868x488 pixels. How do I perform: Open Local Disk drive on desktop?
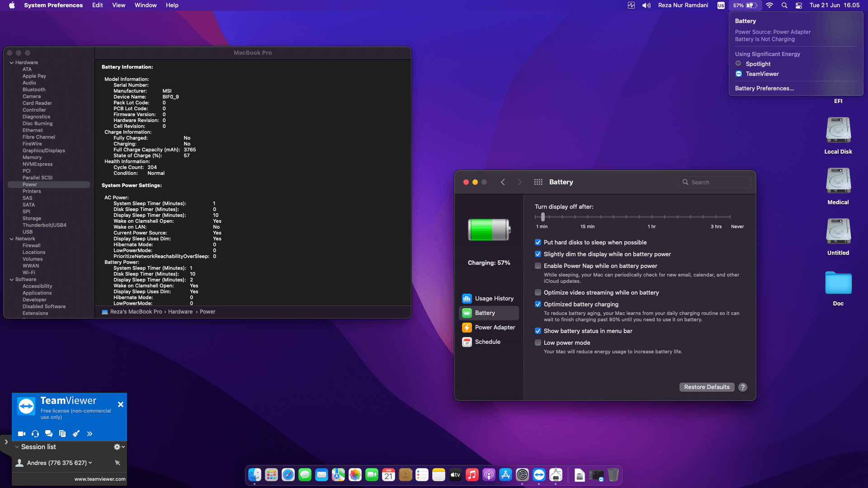pos(838,136)
